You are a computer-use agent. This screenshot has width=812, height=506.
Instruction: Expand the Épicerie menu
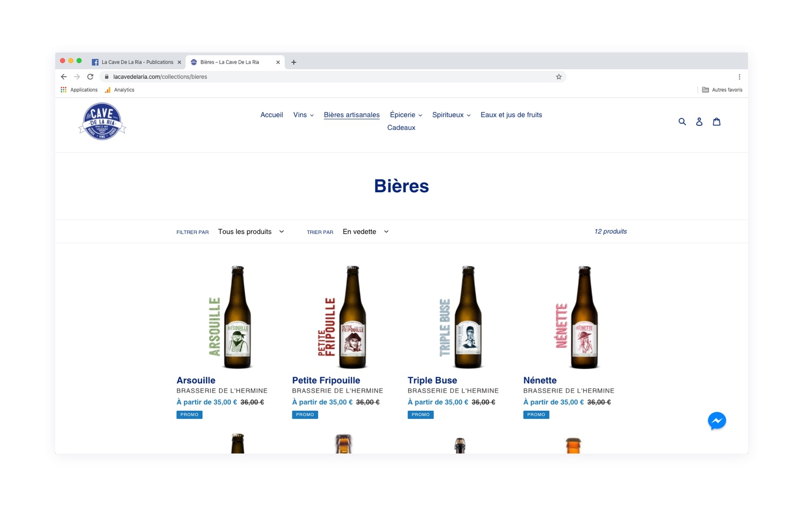pos(406,115)
